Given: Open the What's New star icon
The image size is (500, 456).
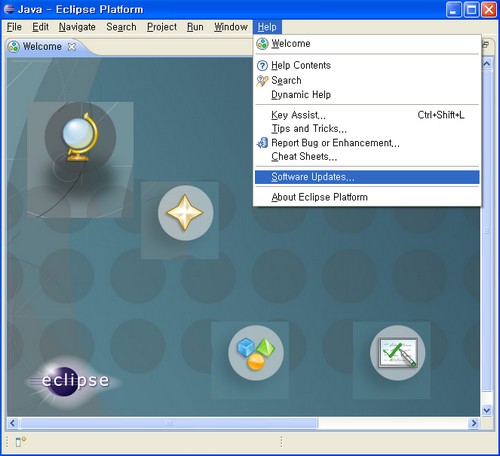Looking at the screenshot, I should (185, 213).
